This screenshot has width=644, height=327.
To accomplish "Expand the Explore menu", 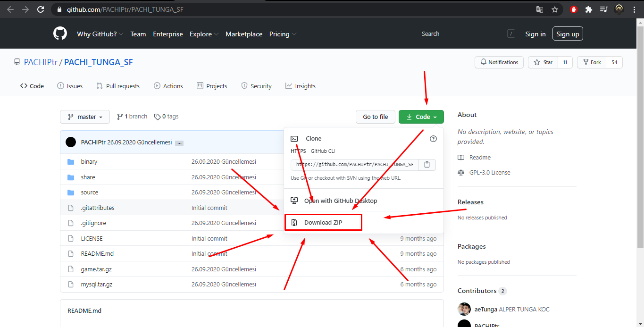I will click(x=204, y=34).
